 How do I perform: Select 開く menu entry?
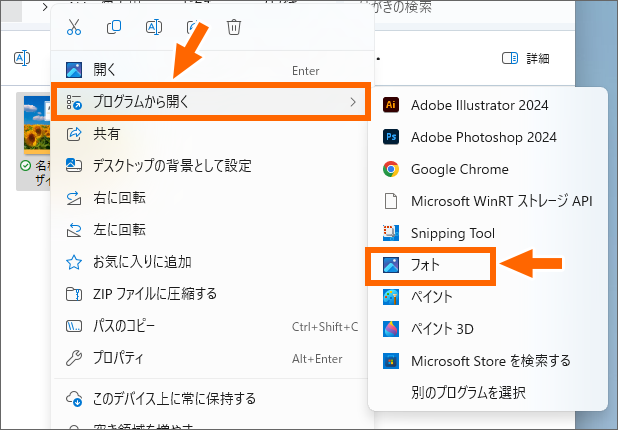(x=212, y=70)
